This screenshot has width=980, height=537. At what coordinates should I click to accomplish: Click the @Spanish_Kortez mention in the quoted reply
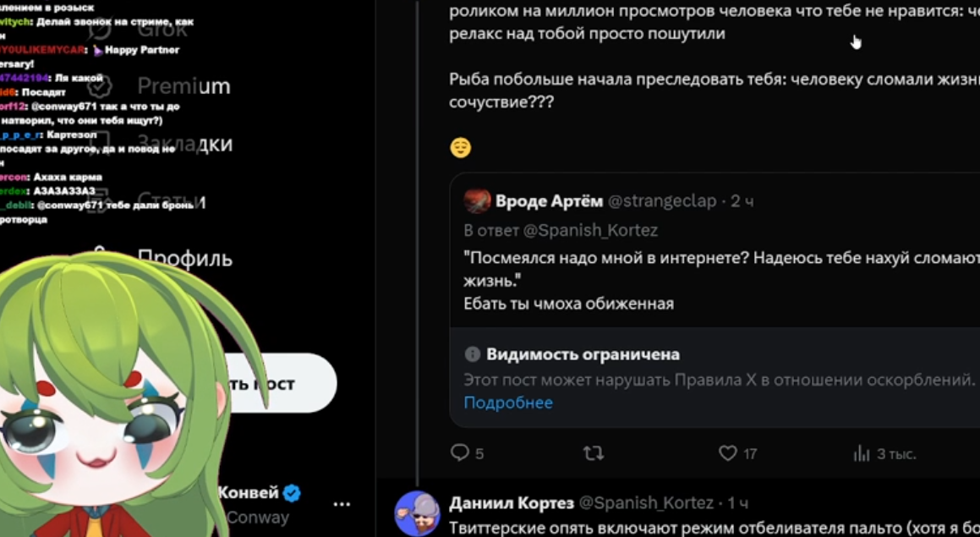pos(590,230)
